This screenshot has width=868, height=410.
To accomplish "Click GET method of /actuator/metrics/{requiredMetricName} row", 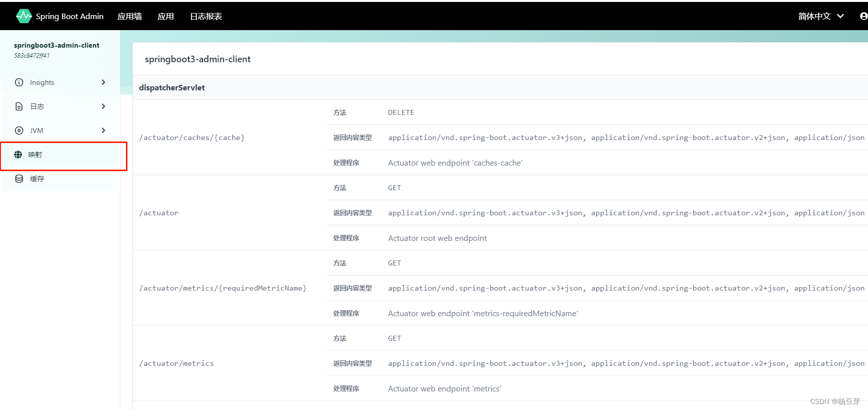I will coord(394,263).
